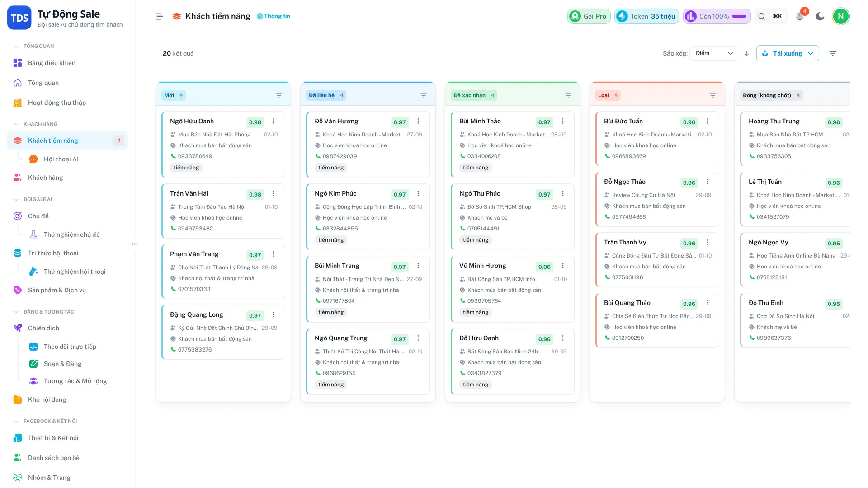
Task: Open options menu for Đỗ Văn Hương
Action: (418, 121)
